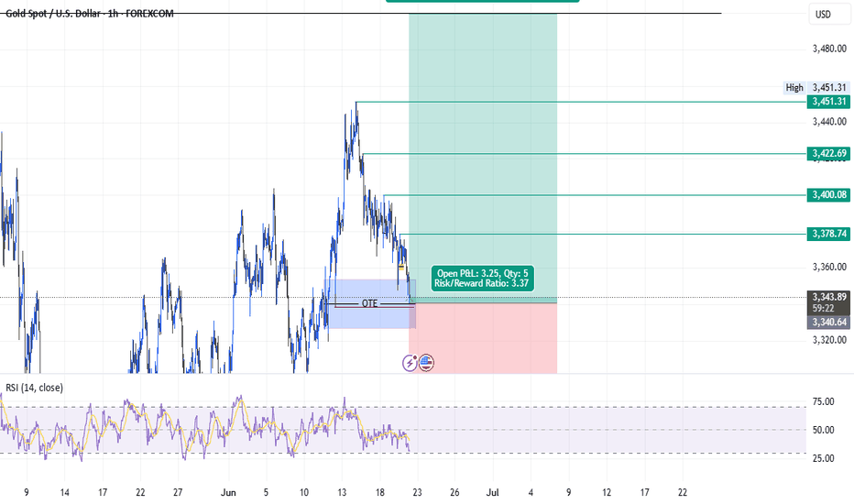Click date 23 on the time axis
The image size is (854, 504).
(417, 493)
